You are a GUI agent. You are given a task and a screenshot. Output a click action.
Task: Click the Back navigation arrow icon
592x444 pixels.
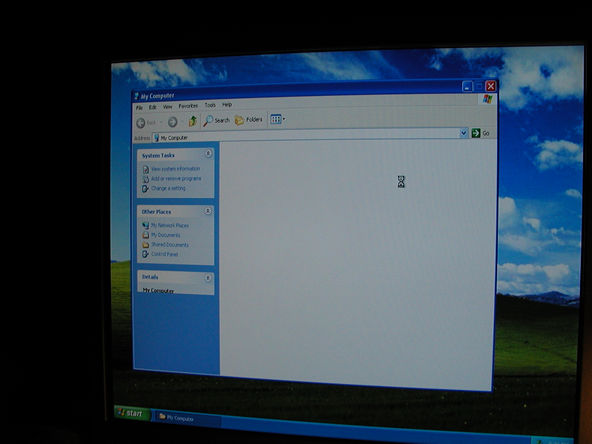click(141, 123)
